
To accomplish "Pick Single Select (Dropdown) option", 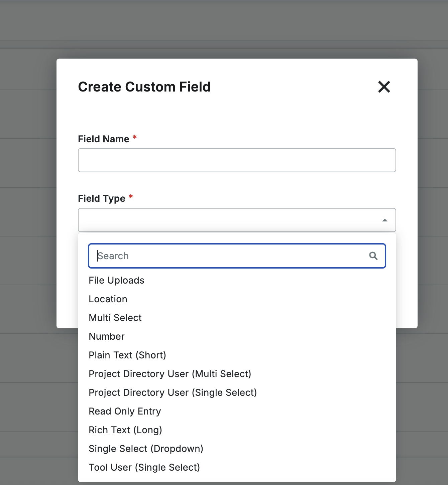I will pos(146,449).
